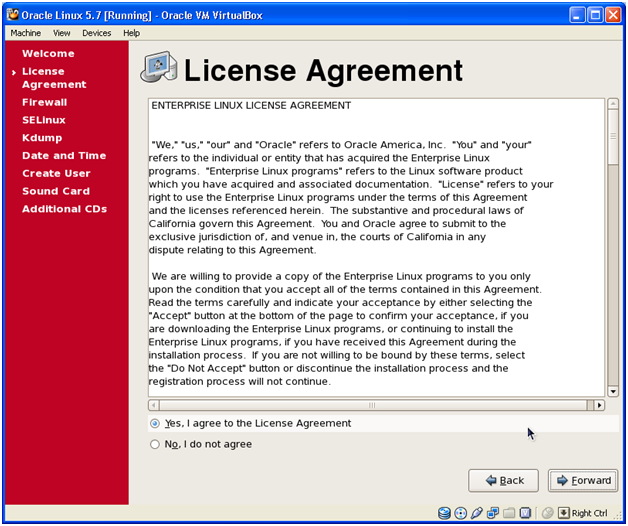
Task: Click the network adapters status icon
Action: pos(493,513)
